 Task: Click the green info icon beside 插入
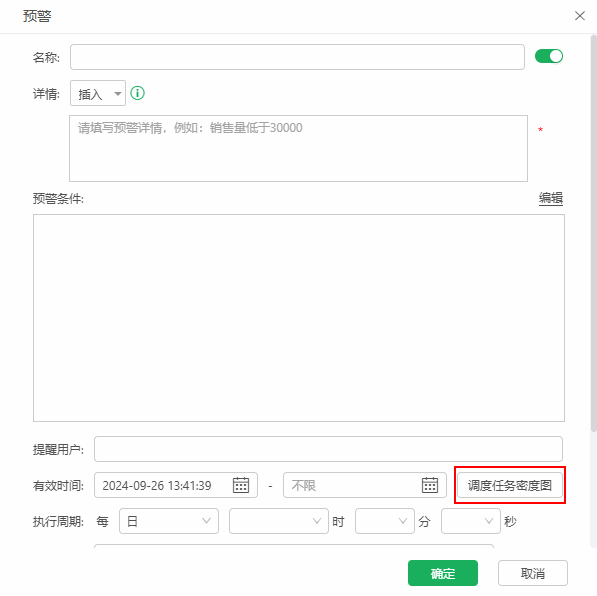coord(137,93)
